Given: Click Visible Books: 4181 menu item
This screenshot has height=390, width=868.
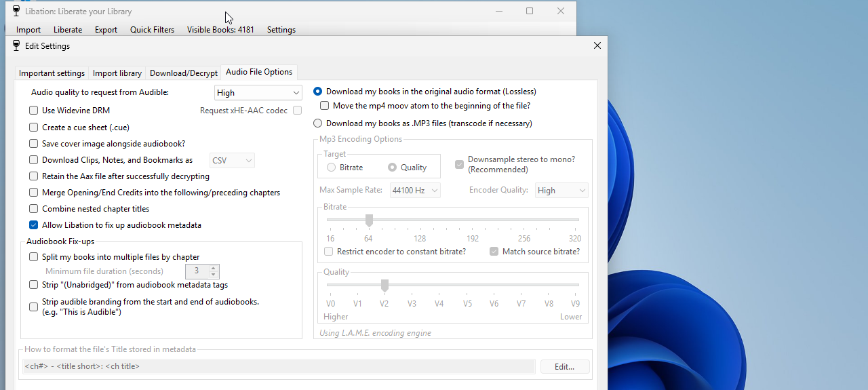Looking at the screenshot, I should [x=220, y=30].
